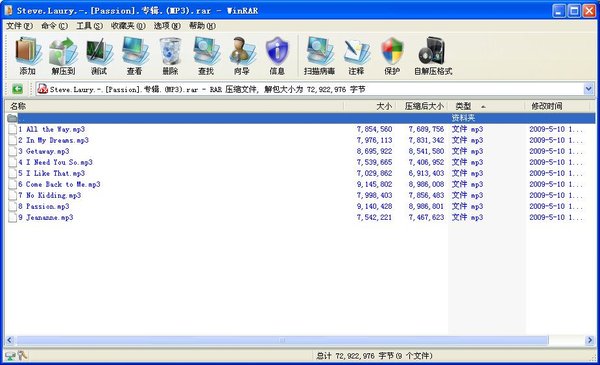This screenshot has height=365, width=600.
Task: Click the 自解压格式 (SFX) toolbar icon
Action: [x=433, y=51]
